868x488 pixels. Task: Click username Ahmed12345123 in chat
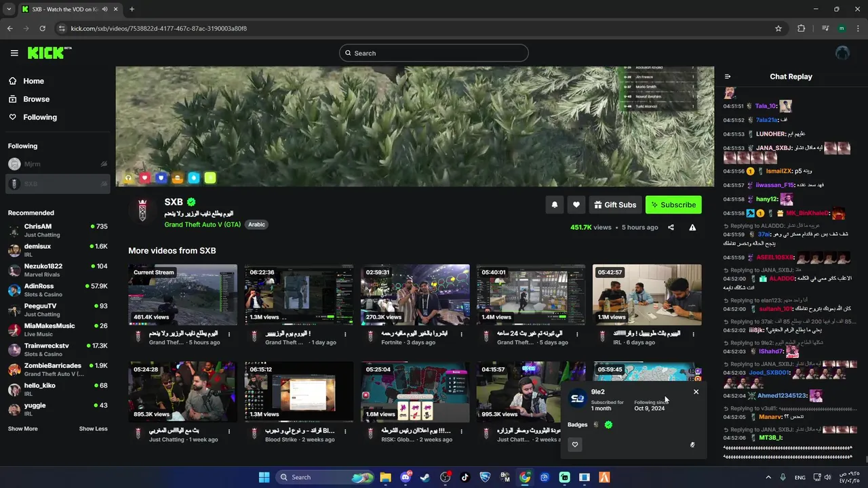[782, 396]
